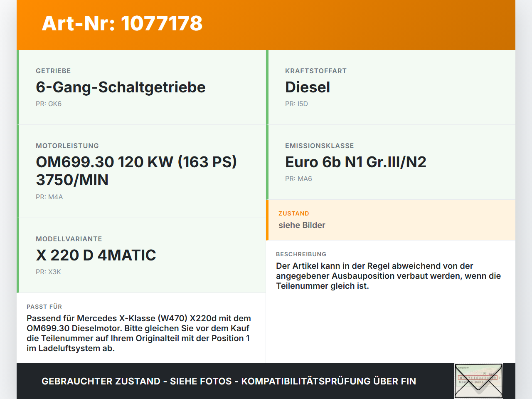Click the paragraph starting 'Passend für Mercedes X-Klasse'
This screenshot has height=399, width=532.
point(139,333)
